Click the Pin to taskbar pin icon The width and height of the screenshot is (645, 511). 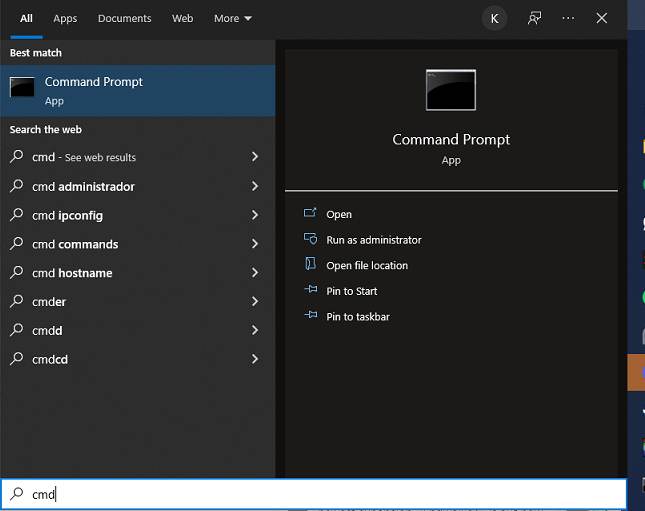pyautogui.click(x=309, y=316)
